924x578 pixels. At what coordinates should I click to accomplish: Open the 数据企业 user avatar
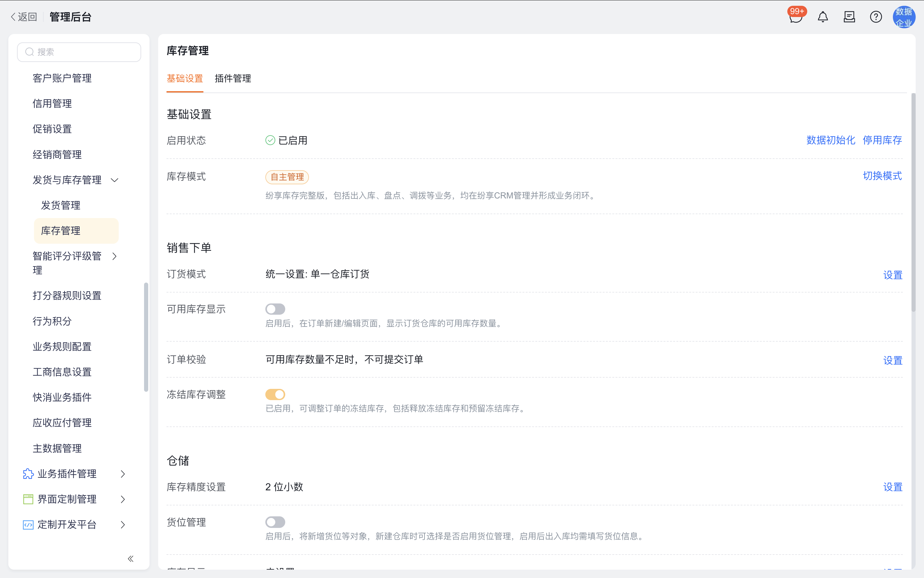click(x=904, y=17)
